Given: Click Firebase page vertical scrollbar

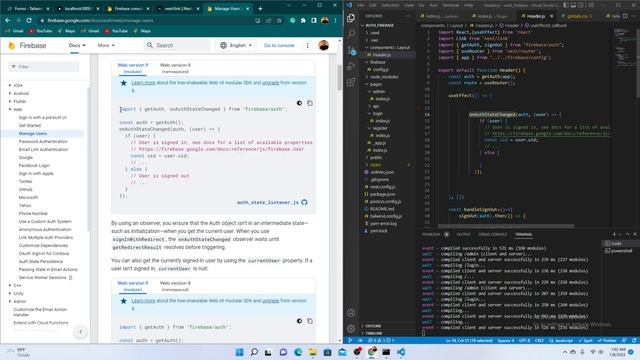Looking at the screenshot, I should point(340,78).
